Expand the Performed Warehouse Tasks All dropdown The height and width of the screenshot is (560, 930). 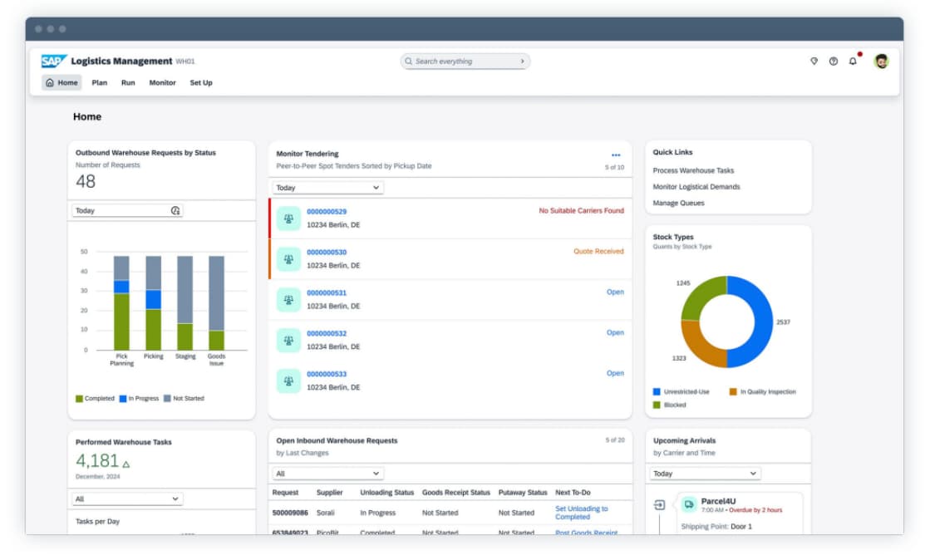[127, 499]
